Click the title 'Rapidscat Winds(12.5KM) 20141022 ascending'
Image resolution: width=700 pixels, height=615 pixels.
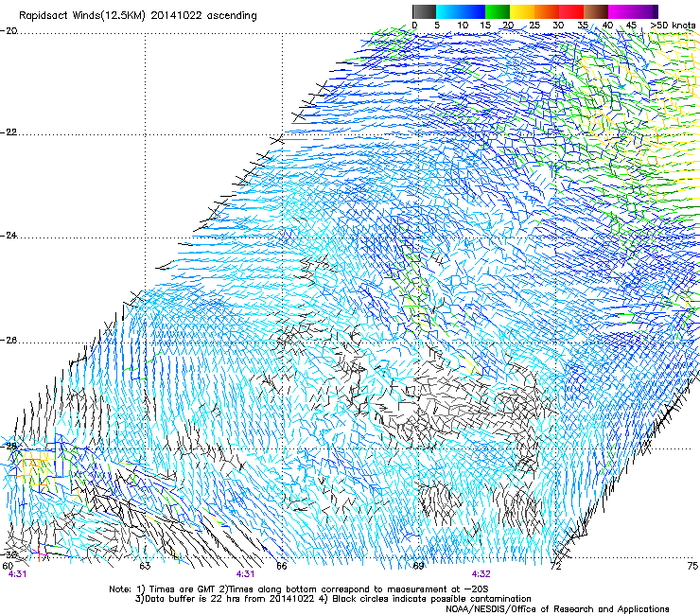click(138, 16)
